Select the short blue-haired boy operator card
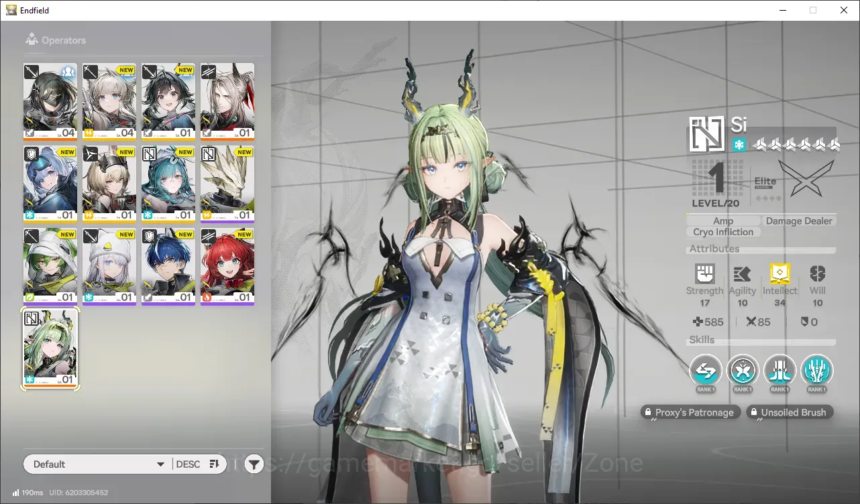 [x=168, y=267]
